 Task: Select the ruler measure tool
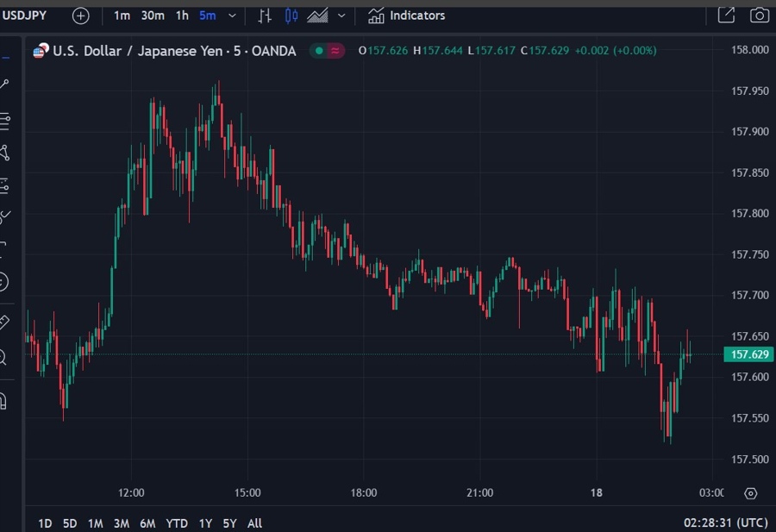coord(4,322)
